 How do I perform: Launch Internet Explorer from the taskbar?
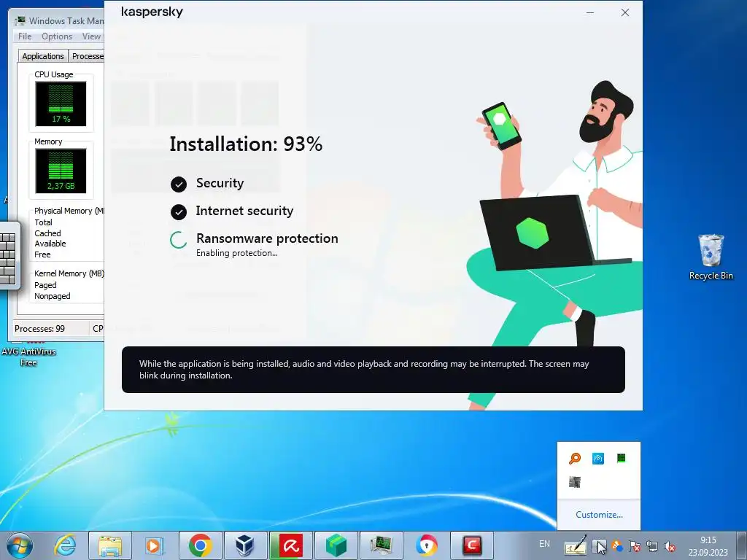tap(65, 545)
